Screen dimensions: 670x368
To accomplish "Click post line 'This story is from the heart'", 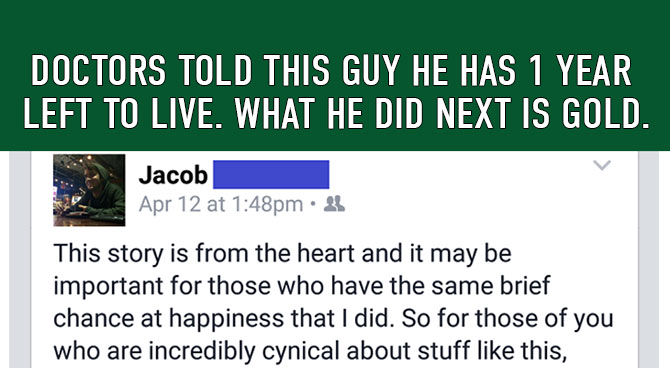I will (282, 253).
